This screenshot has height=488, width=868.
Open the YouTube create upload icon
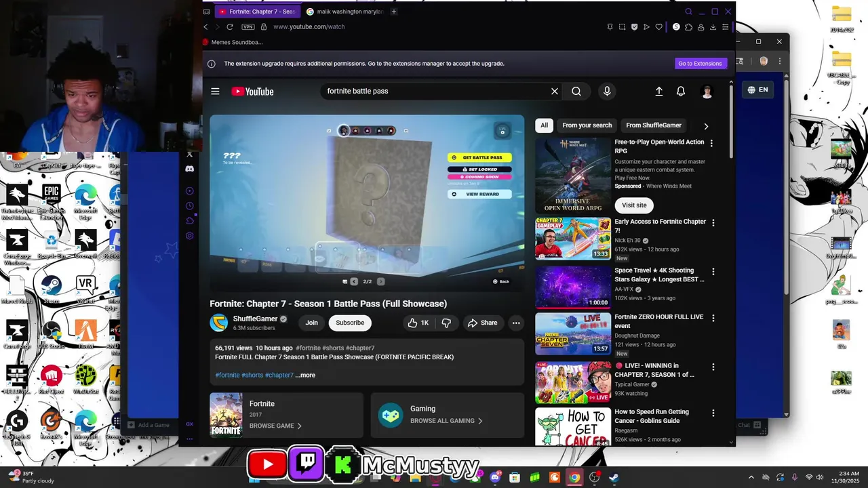[658, 91]
